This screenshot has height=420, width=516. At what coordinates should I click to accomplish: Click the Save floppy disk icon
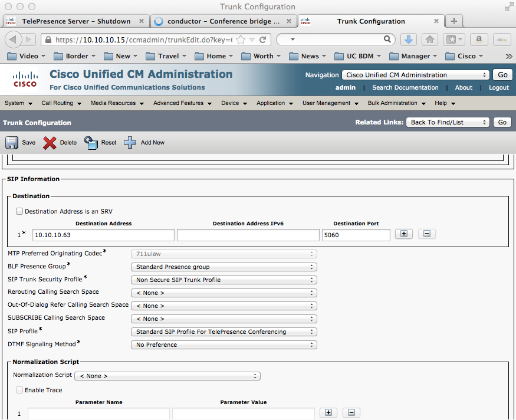pyautogui.click(x=12, y=143)
